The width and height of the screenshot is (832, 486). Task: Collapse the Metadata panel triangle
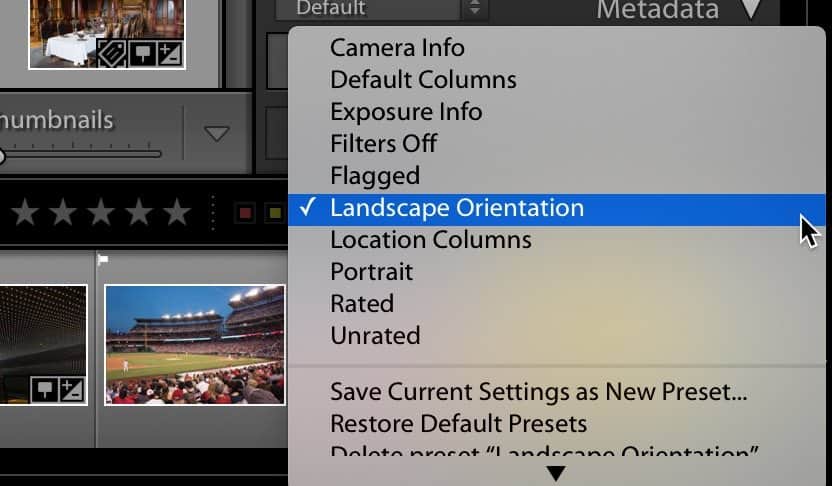coord(751,8)
